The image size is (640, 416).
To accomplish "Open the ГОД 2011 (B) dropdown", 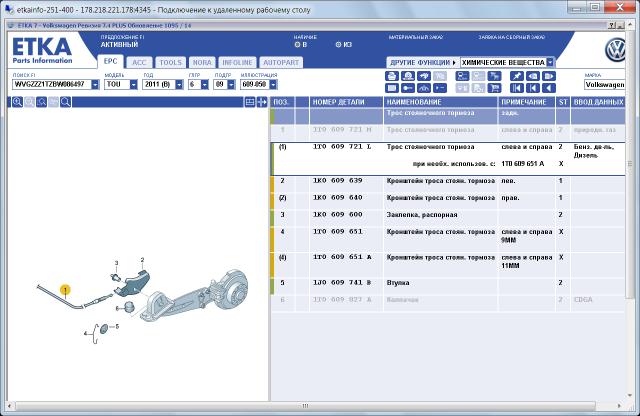I will tap(179, 85).
